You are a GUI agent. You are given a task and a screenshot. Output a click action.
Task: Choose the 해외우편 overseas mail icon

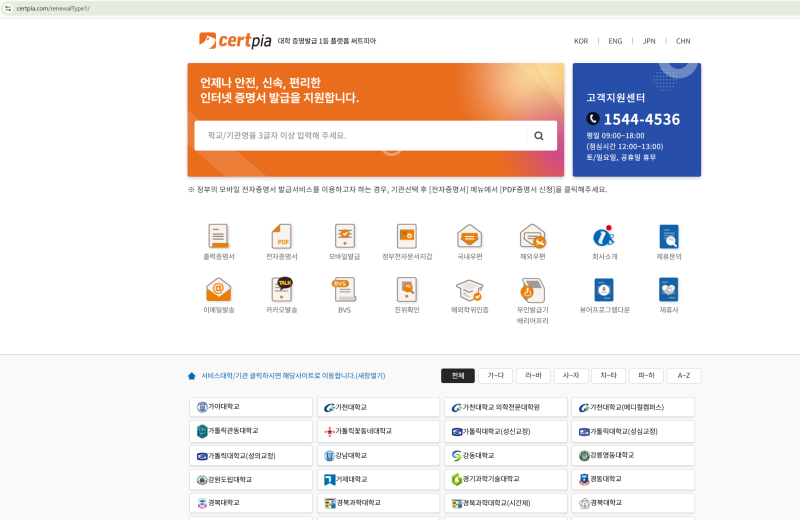pyautogui.click(x=533, y=236)
